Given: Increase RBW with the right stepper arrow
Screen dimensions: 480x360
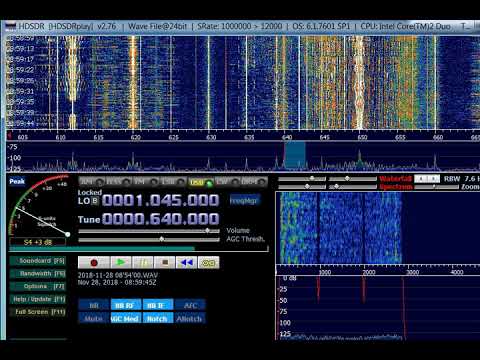Looking at the screenshot, I should pos(433,179).
